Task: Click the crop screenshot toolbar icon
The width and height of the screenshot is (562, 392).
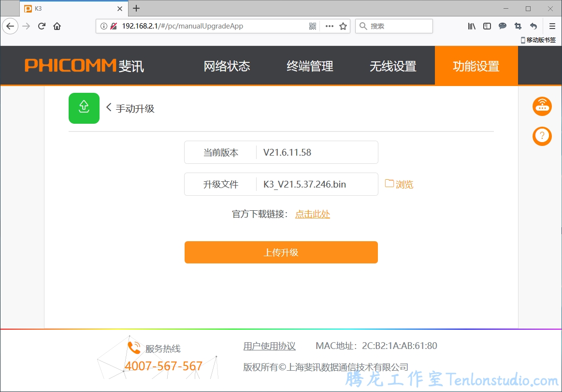Action: (518, 26)
